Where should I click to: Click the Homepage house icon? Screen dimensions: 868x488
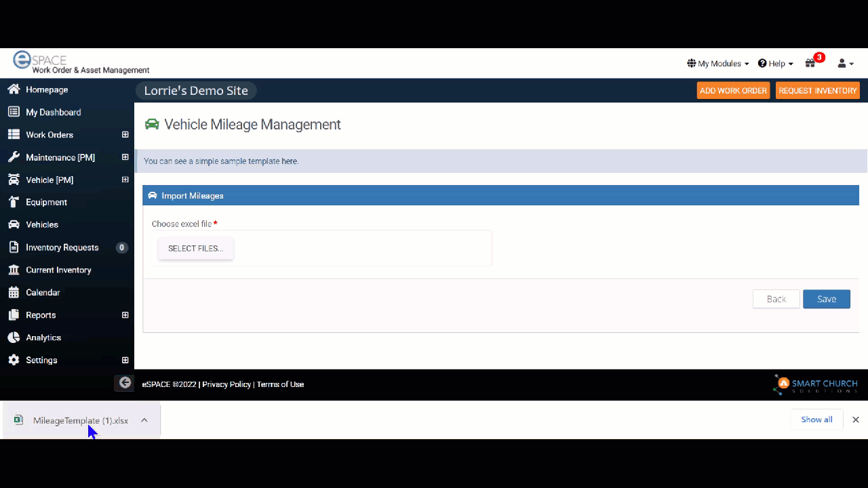coord(14,89)
